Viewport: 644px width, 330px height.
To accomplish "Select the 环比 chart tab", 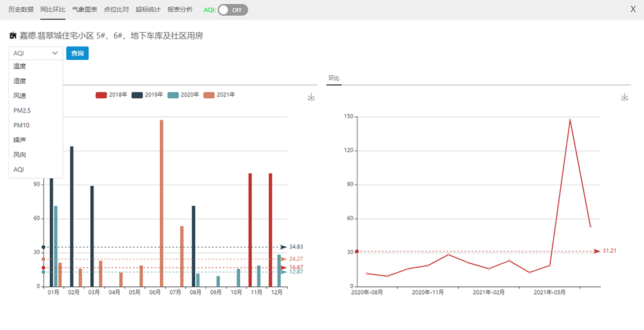I will (334, 78).
